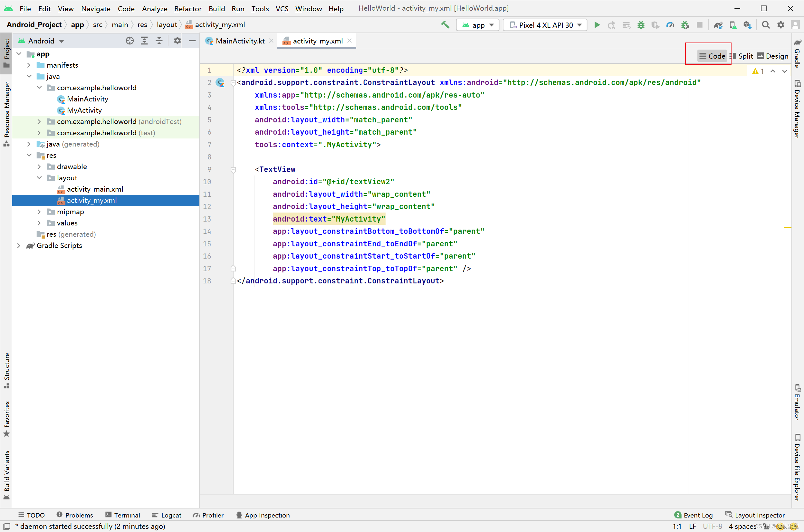Click the Search Everywhere magnifier icon

coord(766,25)
